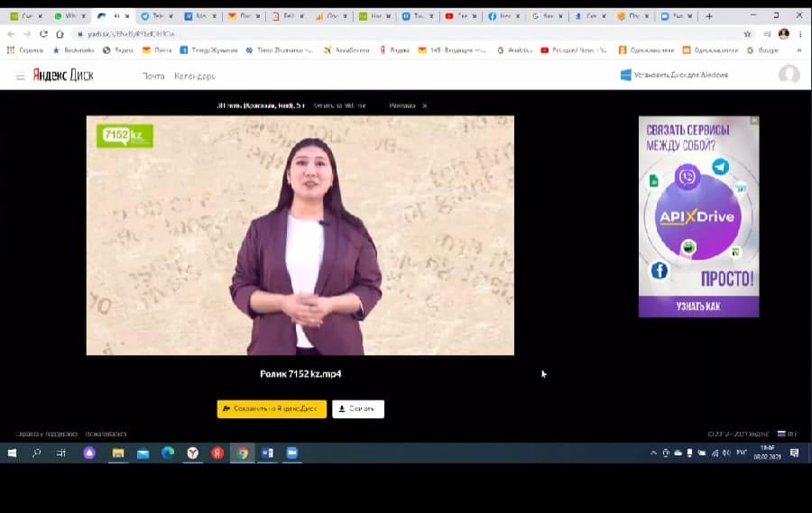Click the Яндекс Диск logo
812x513 pixels.
pyautogui.click(x=63, y=76)
